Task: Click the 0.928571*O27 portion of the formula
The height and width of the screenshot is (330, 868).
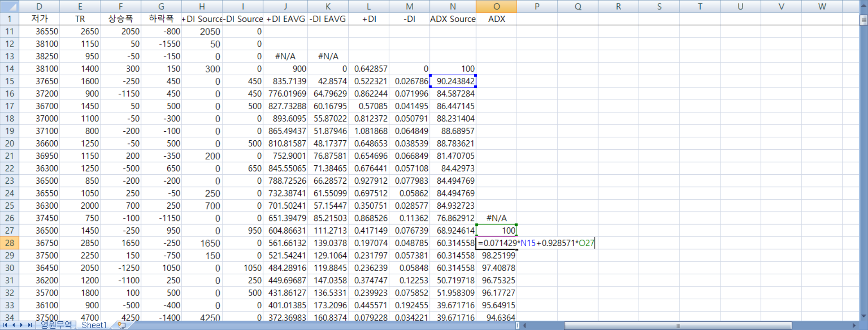Action: (x=568, y=243)
